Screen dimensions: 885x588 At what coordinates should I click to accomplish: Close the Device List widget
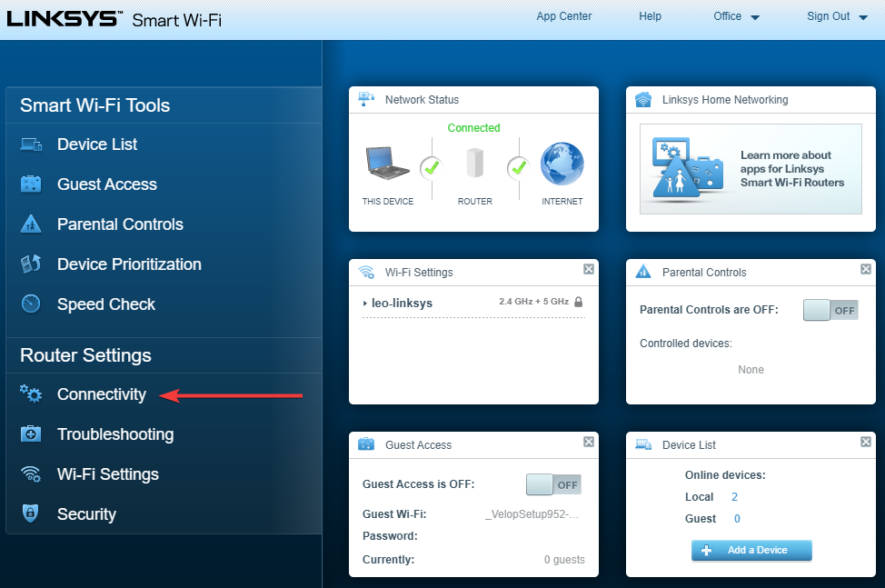(866, 442)
